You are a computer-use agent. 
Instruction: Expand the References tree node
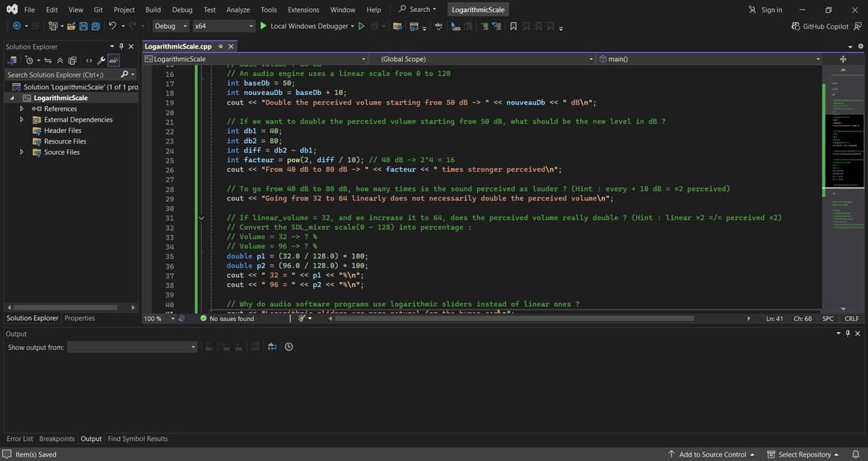click(x=21, y=108)
